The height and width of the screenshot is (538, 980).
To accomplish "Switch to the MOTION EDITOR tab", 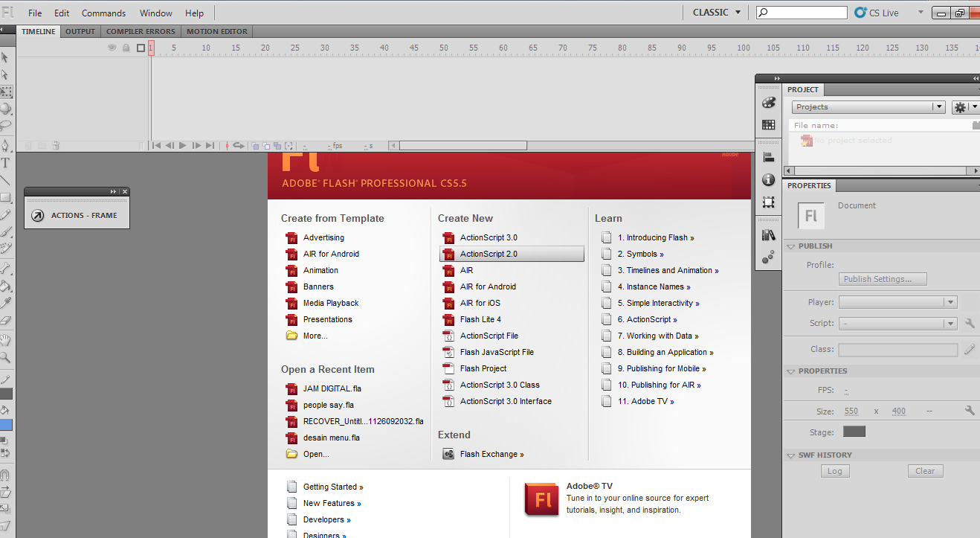I will (216, 31).
